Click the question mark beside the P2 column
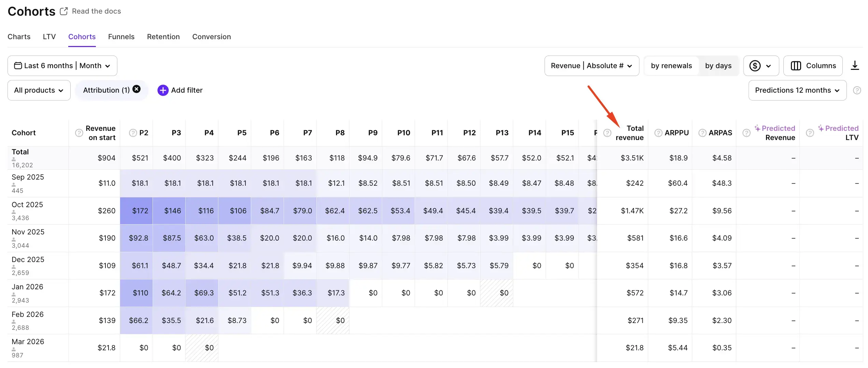Viewport: 868px width, 368px height. coord(132,133)
